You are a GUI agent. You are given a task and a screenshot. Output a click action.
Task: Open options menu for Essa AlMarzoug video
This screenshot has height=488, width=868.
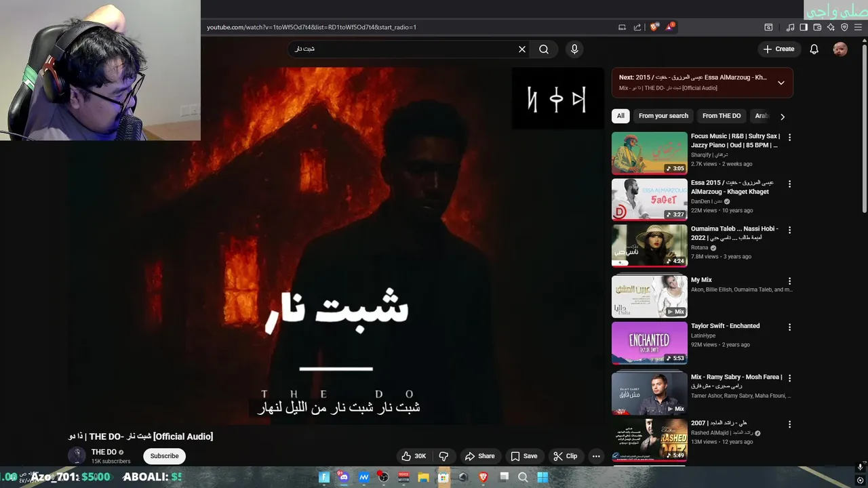pyautogui.click(x=789, y=184)
